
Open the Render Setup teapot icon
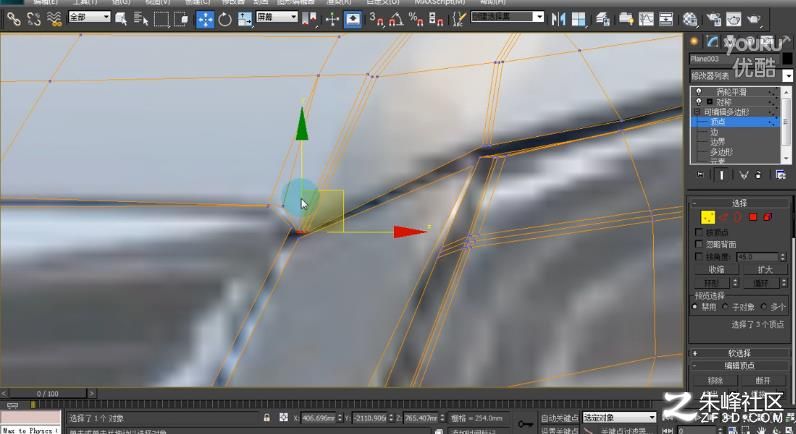tap(714, 19)
